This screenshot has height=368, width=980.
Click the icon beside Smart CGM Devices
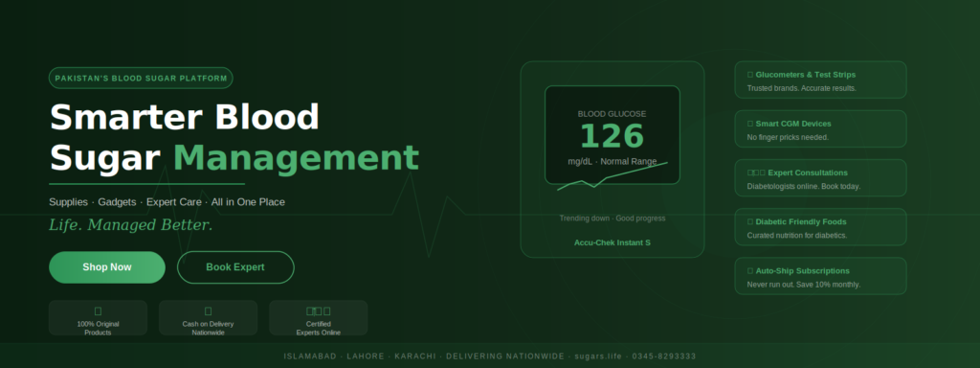tap(750, 124)
